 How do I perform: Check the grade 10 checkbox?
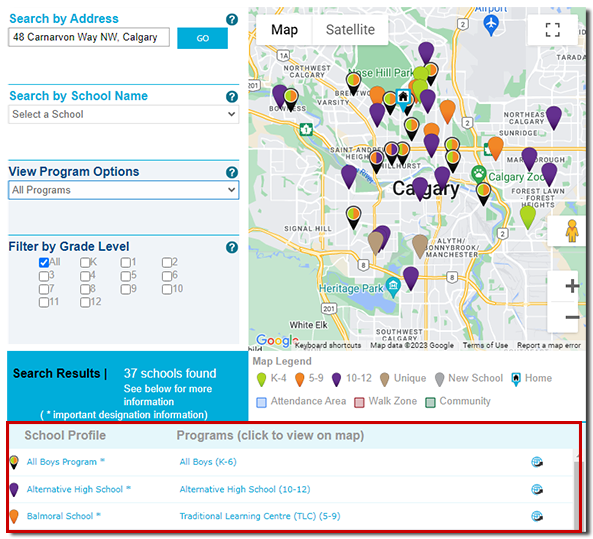coord(167,290)
